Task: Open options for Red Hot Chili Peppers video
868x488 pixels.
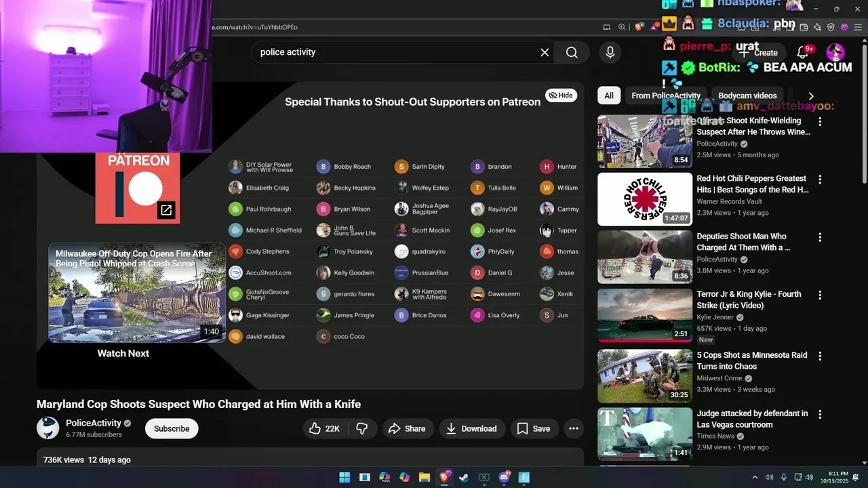Action: click(820, 180)
